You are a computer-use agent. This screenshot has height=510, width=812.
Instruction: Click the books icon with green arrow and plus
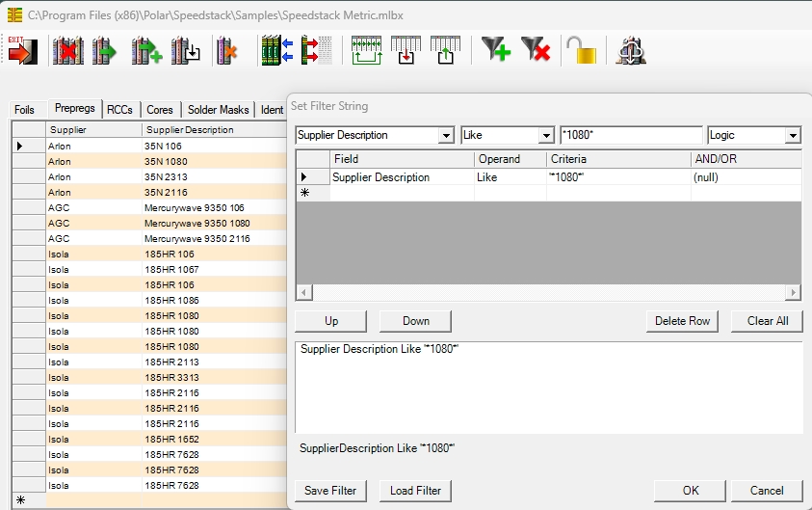click(x=146, y=50)
